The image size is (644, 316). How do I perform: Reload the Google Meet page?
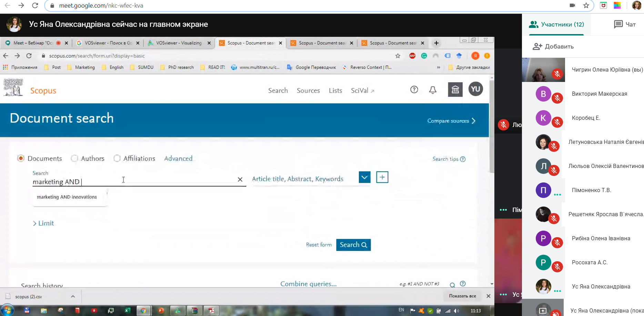coord(35,6)
